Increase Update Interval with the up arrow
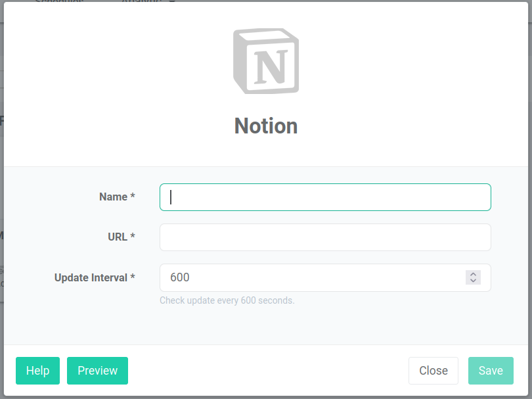The height and width of the screenshot is (399, 532). pyautogui.click(x=474, y=274)
